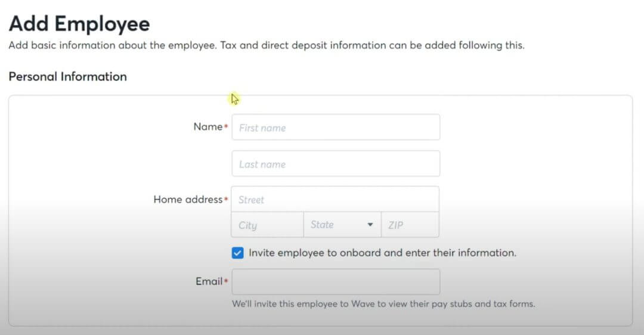Click the 'Add basic information' description text
This screenshot has width=644, height=335.
coord(267,45)
